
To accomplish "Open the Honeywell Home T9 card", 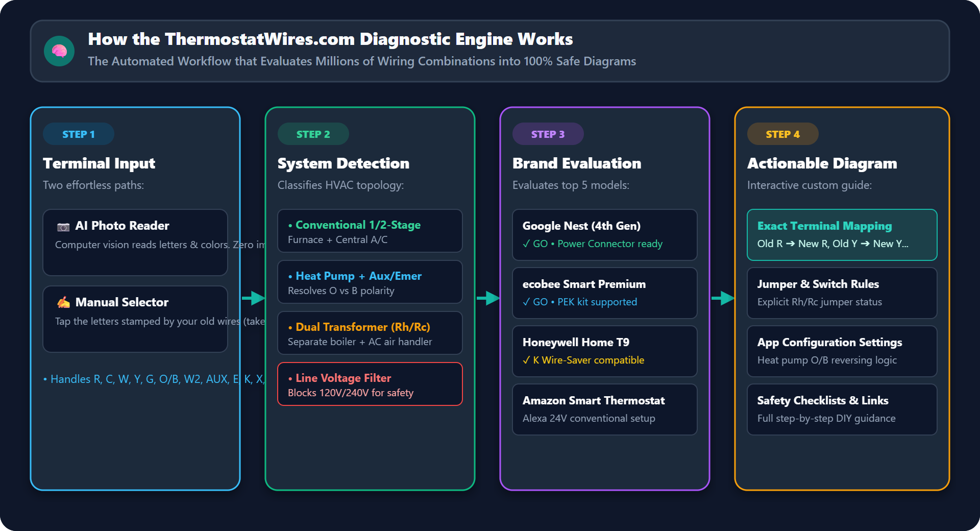I will (x=605, y=351).
